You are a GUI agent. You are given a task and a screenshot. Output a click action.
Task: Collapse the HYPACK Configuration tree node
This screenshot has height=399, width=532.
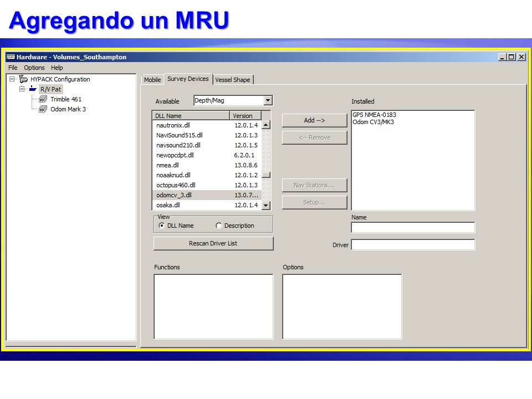coord(12,79)
